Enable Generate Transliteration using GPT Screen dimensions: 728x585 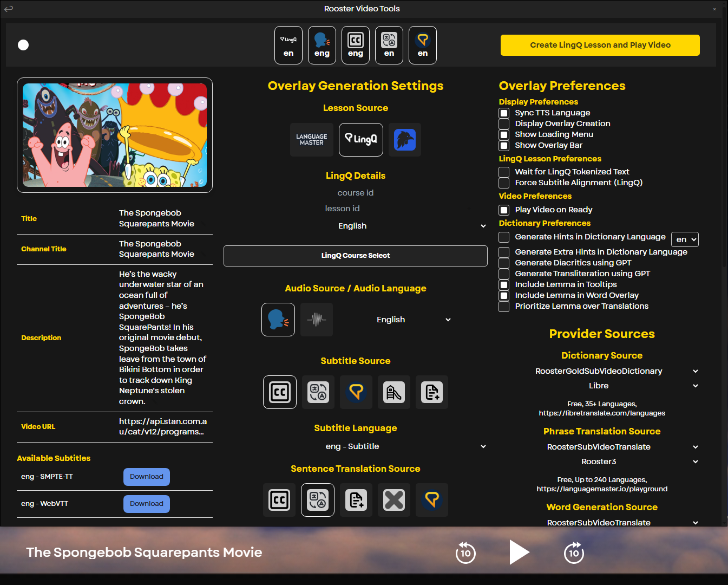(504, 274)
